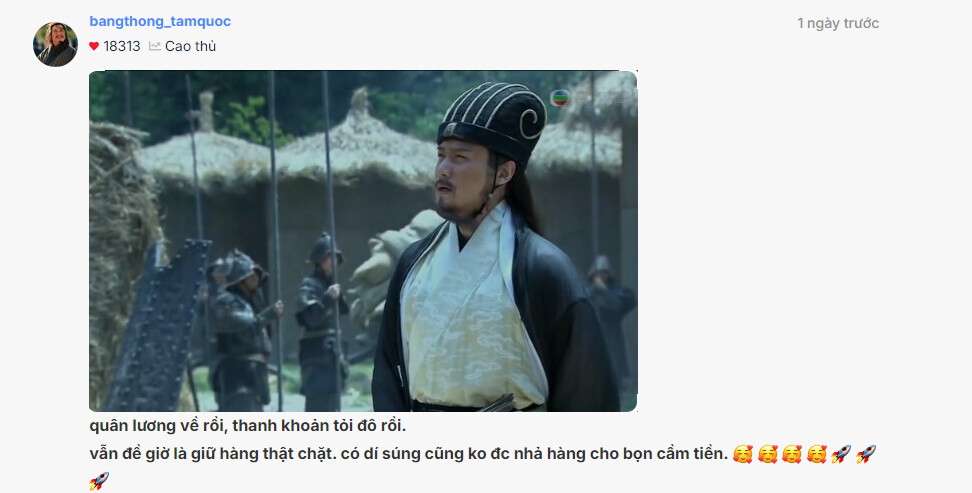This screenshot has width=972, height=493.
Task: Open the bangthong_tamquoc profile avatar
Action: [55, 44]
